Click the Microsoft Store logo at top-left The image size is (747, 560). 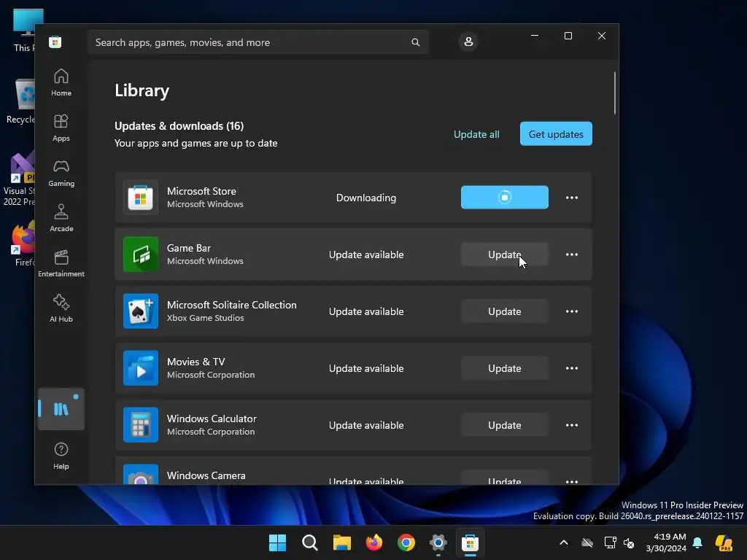(55, 42)
